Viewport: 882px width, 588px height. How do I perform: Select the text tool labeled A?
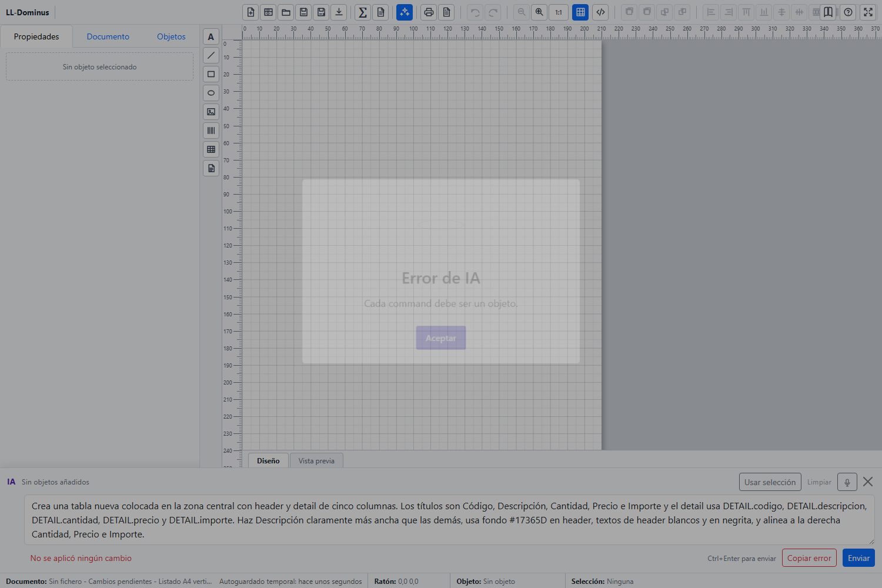(x=211, y=36)
